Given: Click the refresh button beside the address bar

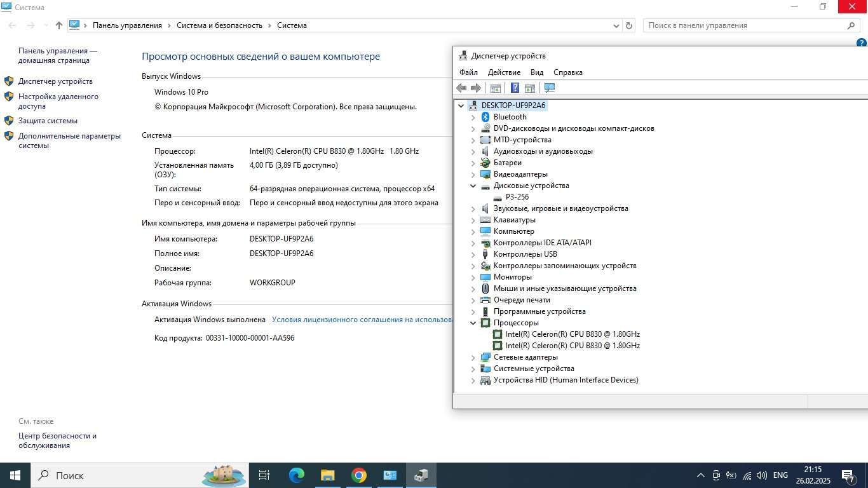Looking at the screenshot, I should [x=629, y=25].
